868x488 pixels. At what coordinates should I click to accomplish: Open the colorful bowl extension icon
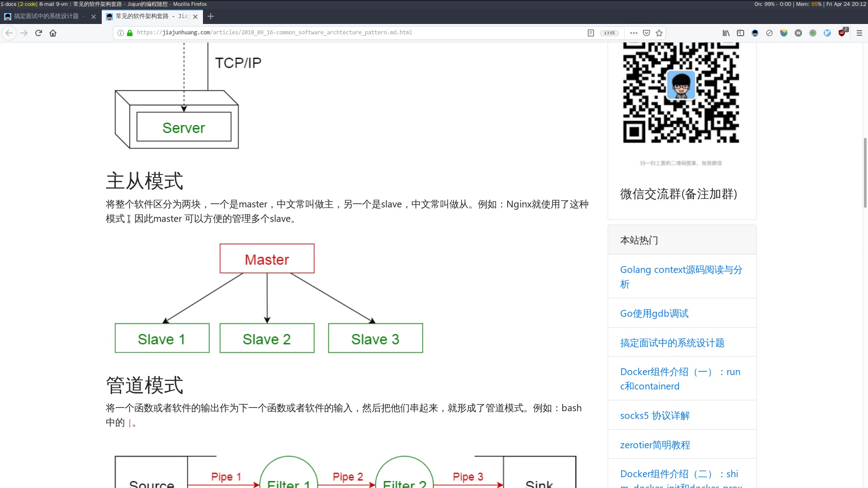click(x=784, y=33)
